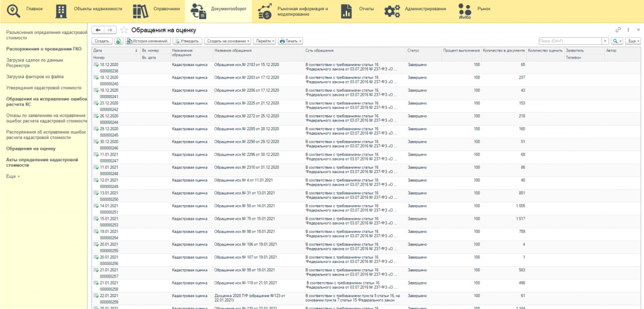The image size is (644, 309).
Task: Select Обращение исх.№ 2183 от 15.12.2020
Action: [247, 65]
